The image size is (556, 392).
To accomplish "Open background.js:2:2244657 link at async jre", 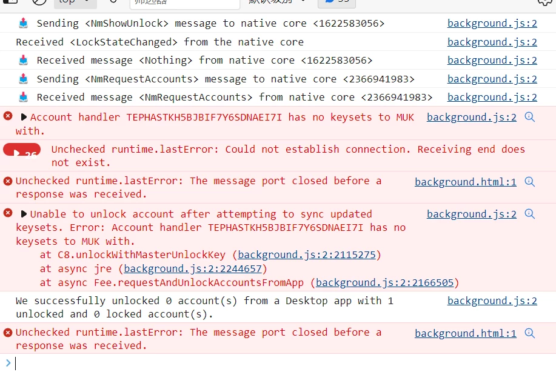I will tap(193, 268).
